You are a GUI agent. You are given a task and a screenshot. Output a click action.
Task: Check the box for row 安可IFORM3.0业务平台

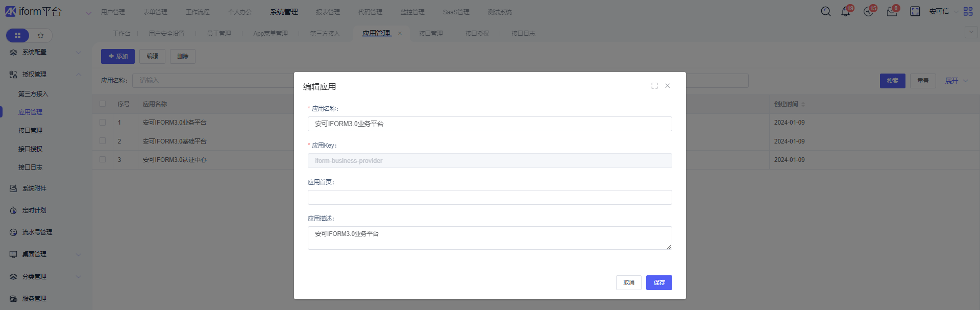[x=103, y=123]
